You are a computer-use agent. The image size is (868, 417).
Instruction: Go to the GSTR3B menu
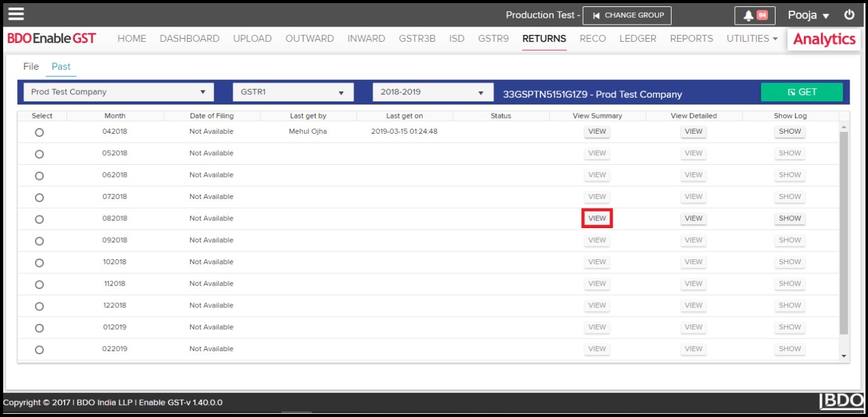pyautogui.click(x=417, y=39)
